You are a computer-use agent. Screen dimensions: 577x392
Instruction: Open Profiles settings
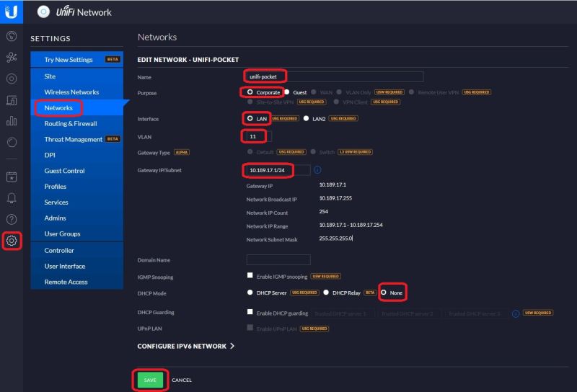[x=77, y=187]
